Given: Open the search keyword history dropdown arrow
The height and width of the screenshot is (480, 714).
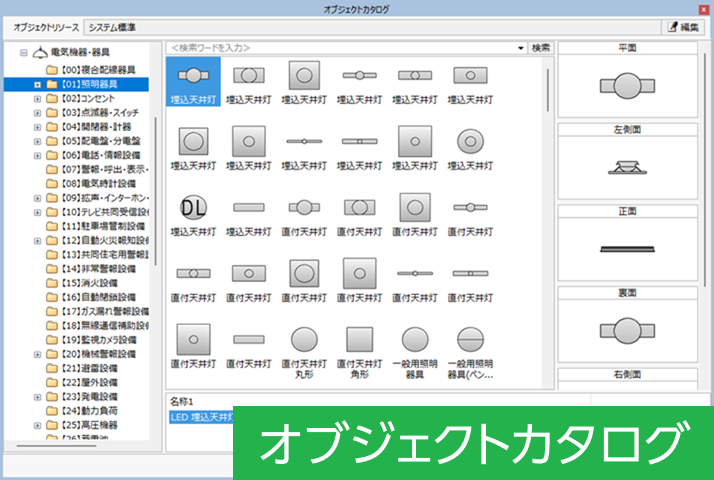Looking at the screenshot, I should [521, 48].
